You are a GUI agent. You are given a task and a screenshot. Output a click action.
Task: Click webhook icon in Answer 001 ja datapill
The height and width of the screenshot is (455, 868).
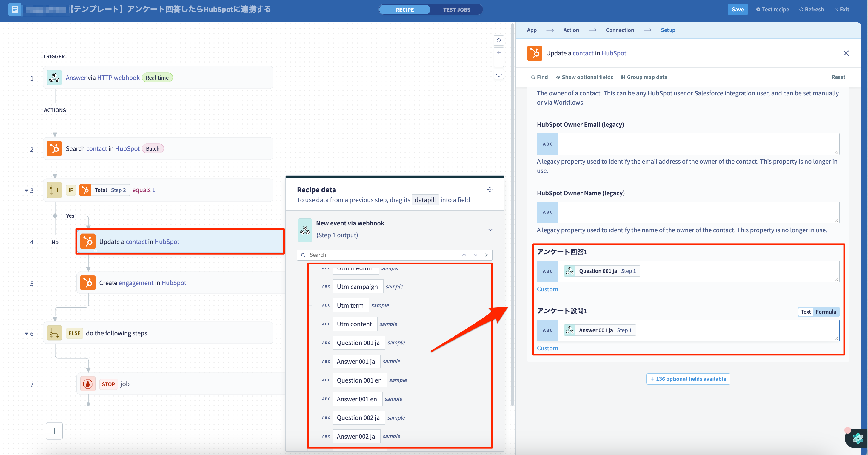(570, 330)
